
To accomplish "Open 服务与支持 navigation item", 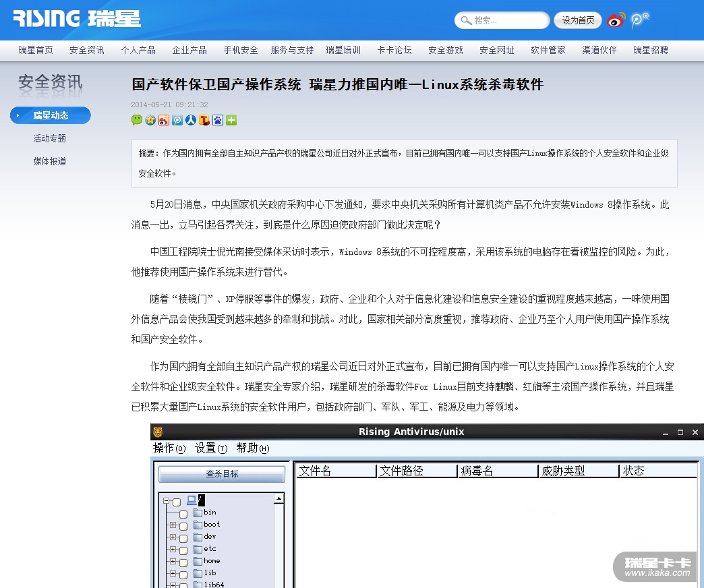I will pyautogui.click(x=292, y=51).
